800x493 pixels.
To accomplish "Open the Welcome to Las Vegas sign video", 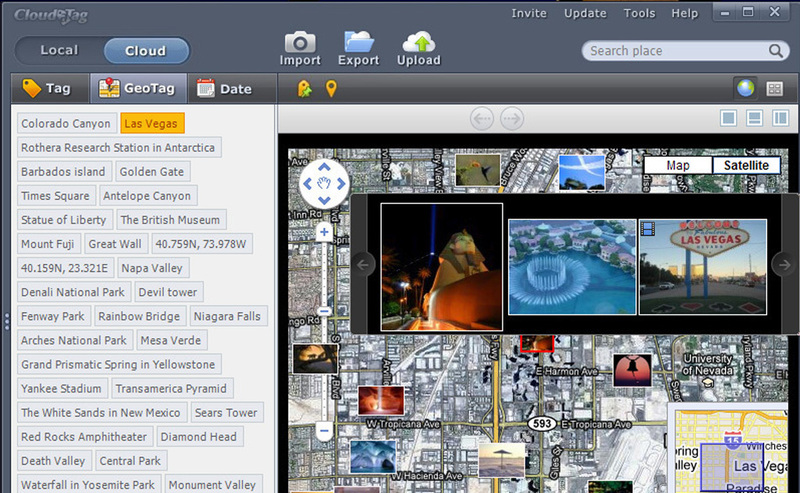I will pos(703,267).
